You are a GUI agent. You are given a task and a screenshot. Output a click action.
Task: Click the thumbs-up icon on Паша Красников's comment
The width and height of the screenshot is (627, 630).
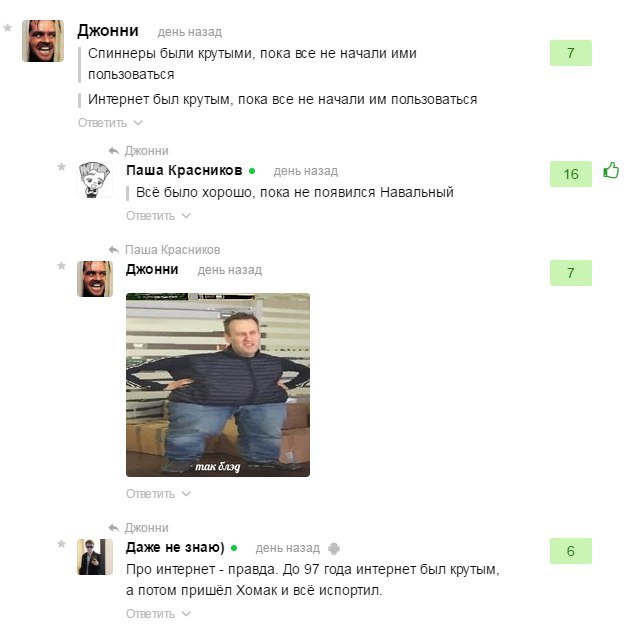(x=611, y=170)
